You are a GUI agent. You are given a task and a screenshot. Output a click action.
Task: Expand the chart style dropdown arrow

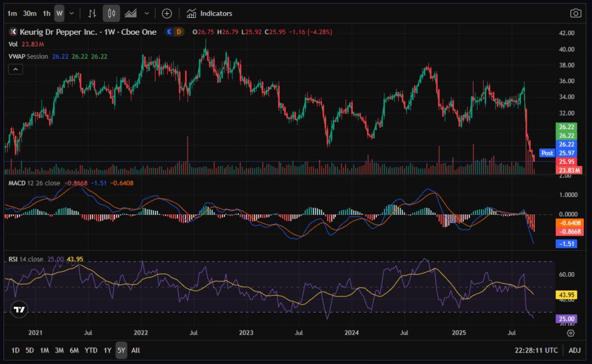pos(147,13)
